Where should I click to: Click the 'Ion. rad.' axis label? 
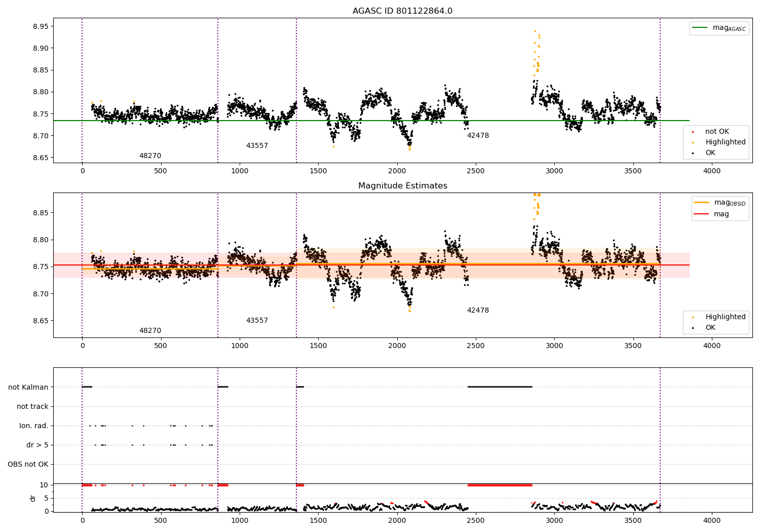click(x=34, y=426)
